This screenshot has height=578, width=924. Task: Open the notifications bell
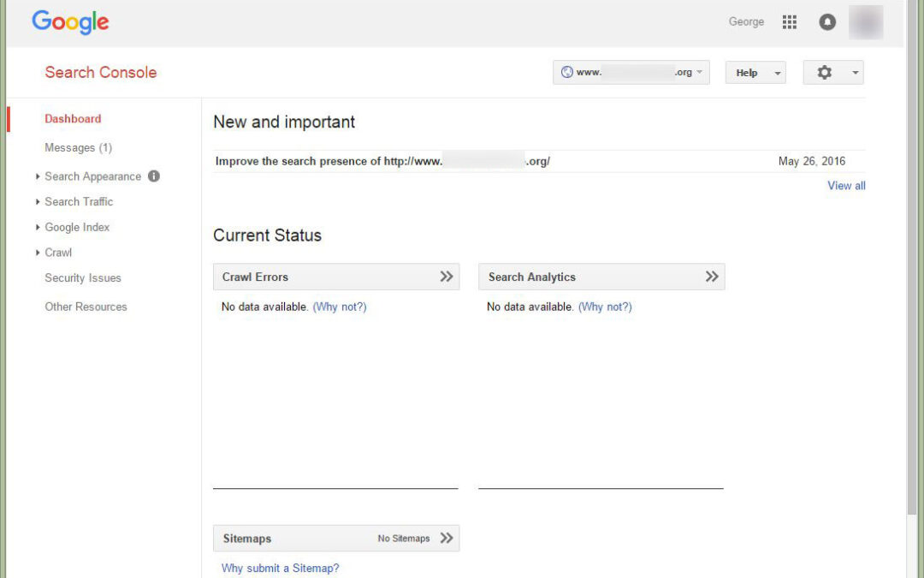pyautogui.click(x=827, y=22)
